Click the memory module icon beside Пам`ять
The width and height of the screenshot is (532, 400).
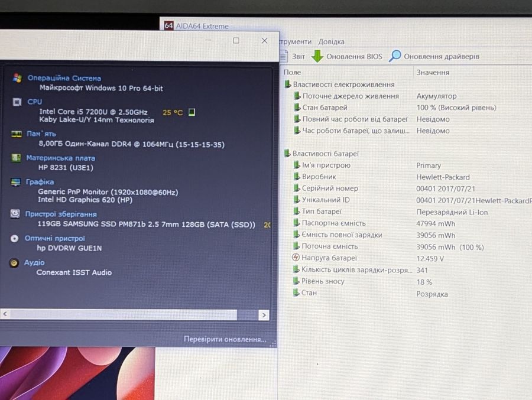17,134
